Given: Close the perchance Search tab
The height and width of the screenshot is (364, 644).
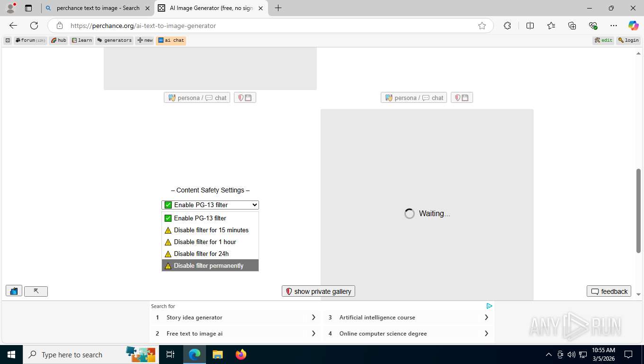Looking at the screenshot, I should click(x=147, y=8).
